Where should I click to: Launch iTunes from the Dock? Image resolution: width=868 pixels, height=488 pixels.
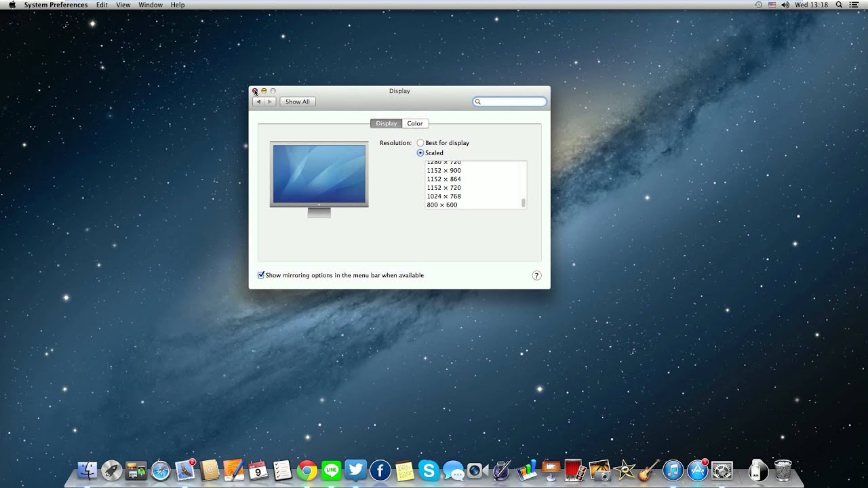coord(673,470)
